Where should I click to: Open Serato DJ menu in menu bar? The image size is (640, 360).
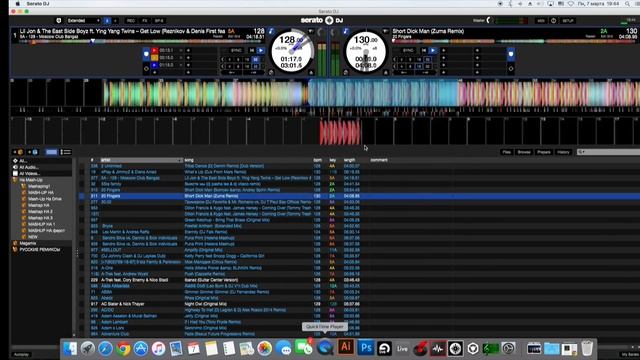pyautogui.click(x=38, y=4)
